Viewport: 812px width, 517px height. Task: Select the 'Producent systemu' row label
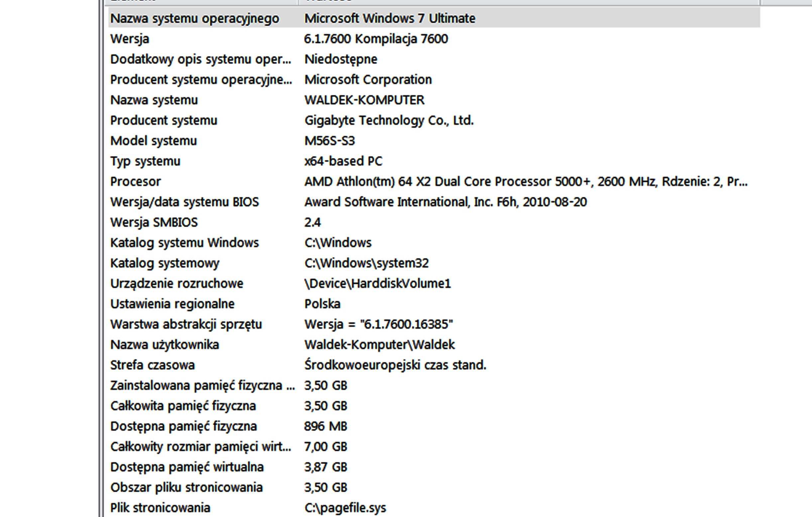[x=163, y=121]
